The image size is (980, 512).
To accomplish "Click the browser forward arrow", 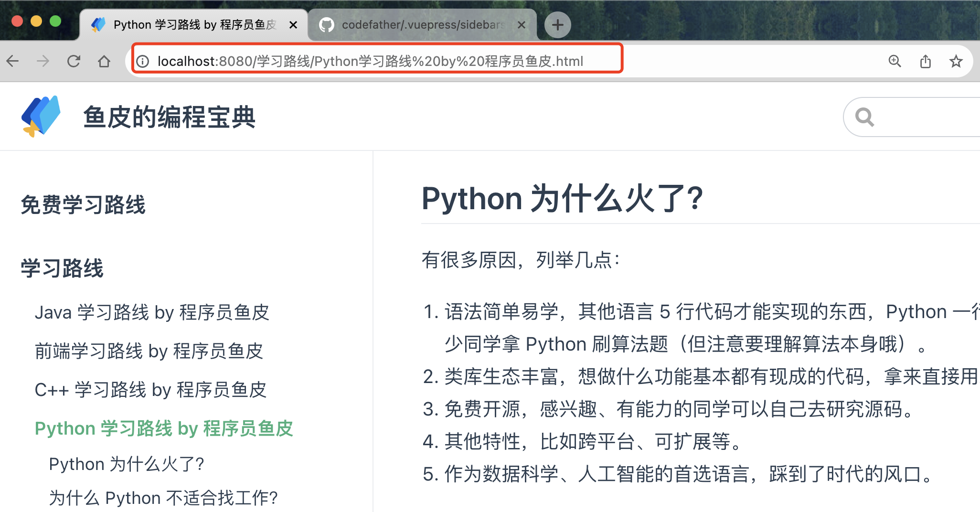I will 43,61.
